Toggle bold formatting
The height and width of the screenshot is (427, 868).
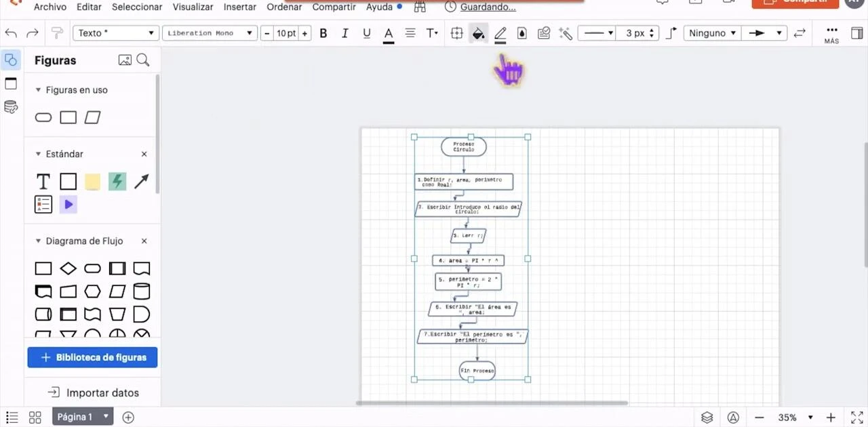coord(323,33)
